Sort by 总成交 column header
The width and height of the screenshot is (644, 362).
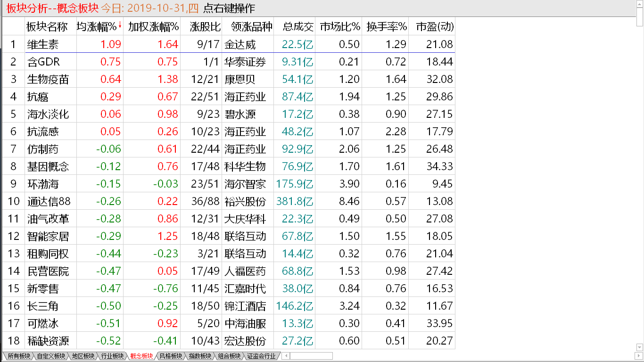298,27
